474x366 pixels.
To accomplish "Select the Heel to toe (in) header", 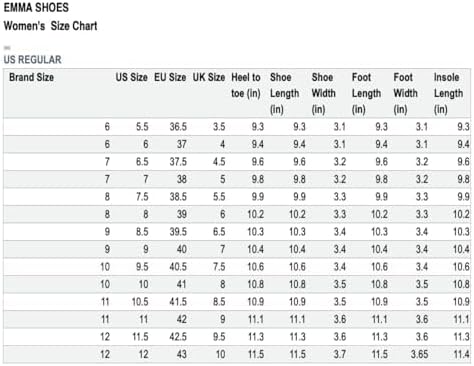I will [x=246, y=85].
